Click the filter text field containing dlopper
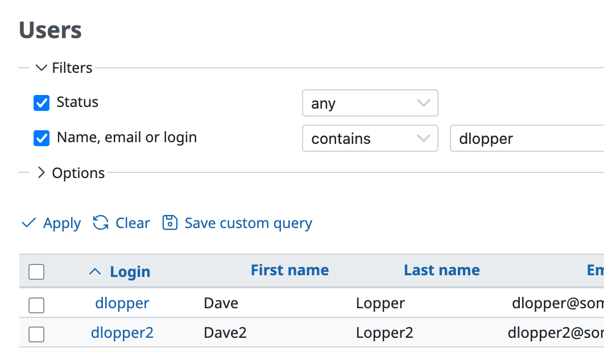 [x=526, y=139]
